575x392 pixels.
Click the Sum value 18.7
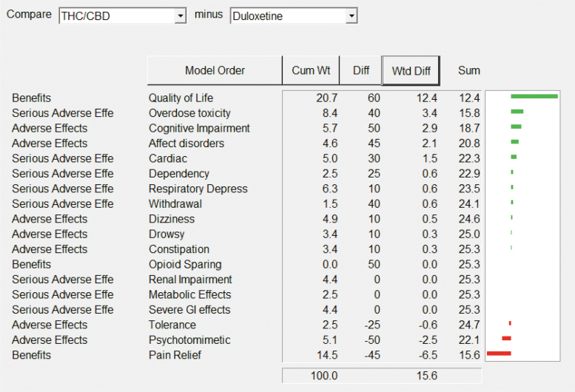(x=469, y=128)
